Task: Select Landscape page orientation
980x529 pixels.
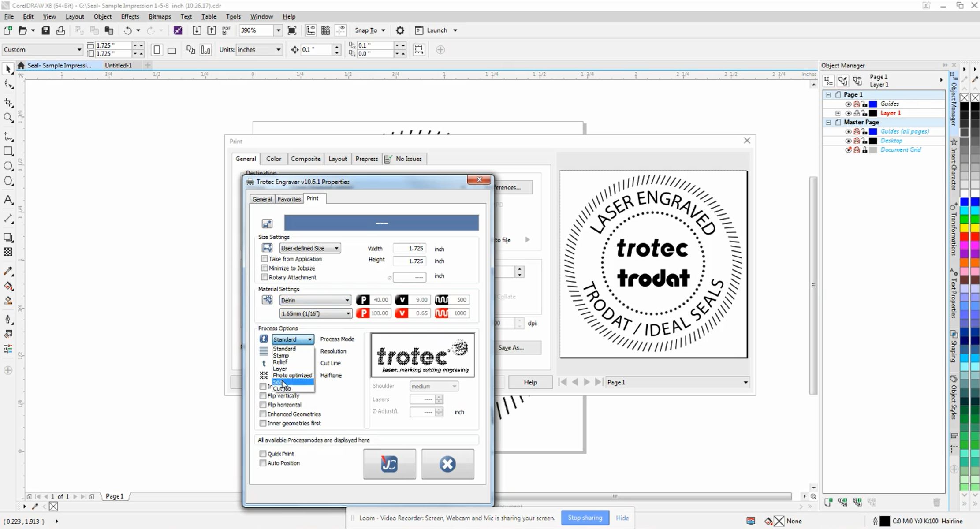Action: tap(172, 50)
